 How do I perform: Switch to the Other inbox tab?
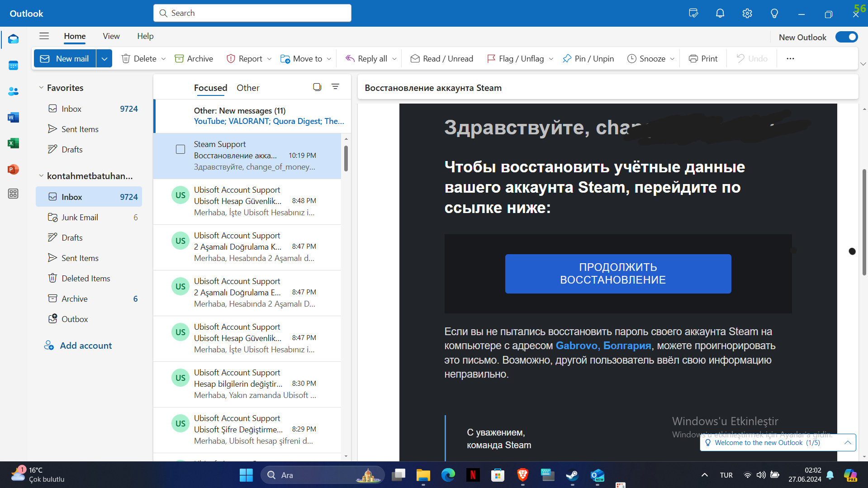(248, 88)
